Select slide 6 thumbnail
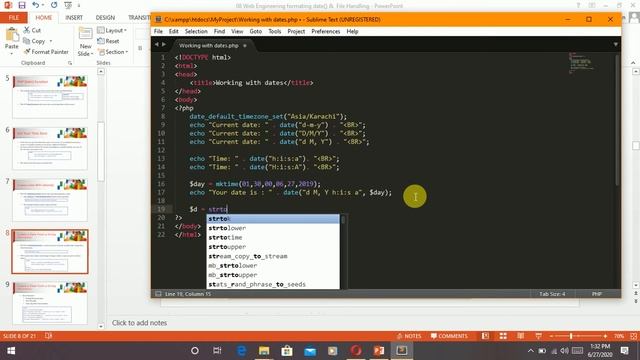The image size is (640, 360). pos(50,148)
